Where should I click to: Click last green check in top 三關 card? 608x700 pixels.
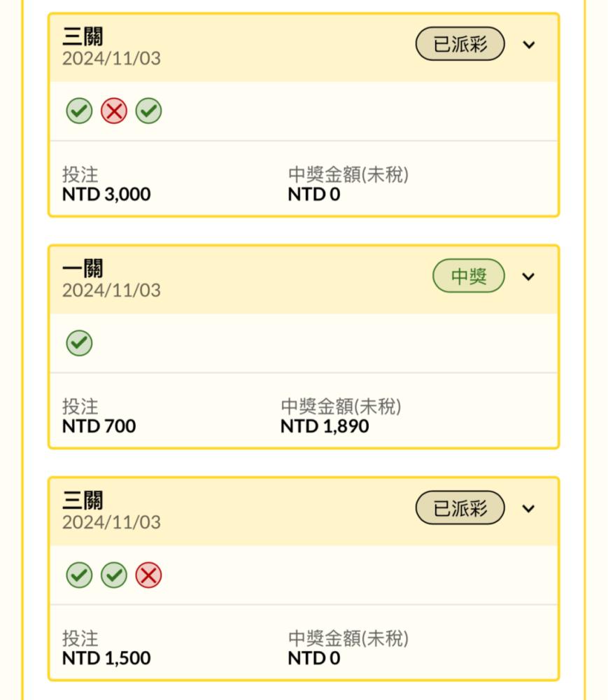[148, 111]
